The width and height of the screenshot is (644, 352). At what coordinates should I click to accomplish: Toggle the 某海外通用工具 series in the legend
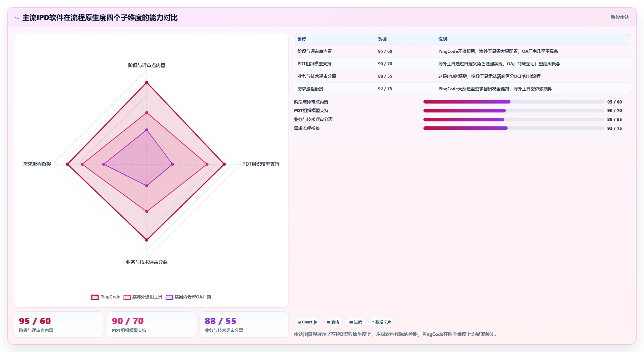(143, 297)
